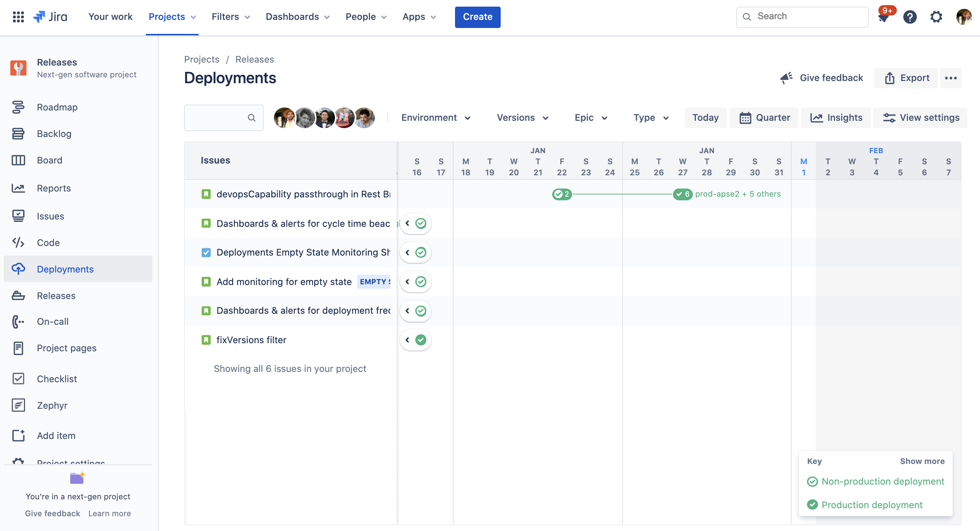Toggle the Type filter dropdown
This screenshot has width=980, height=531.
[x=652, y=117]
